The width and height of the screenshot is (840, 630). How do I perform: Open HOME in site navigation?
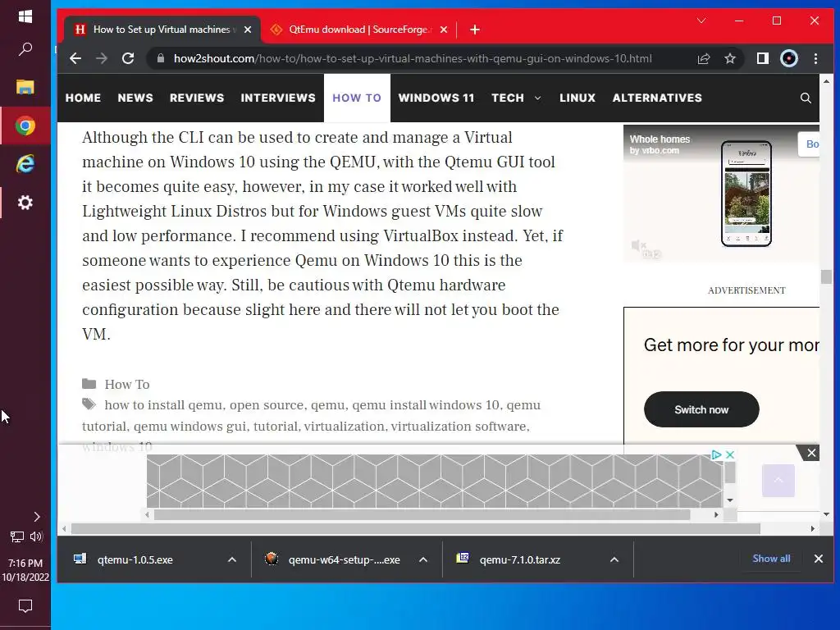pos(83,98)
